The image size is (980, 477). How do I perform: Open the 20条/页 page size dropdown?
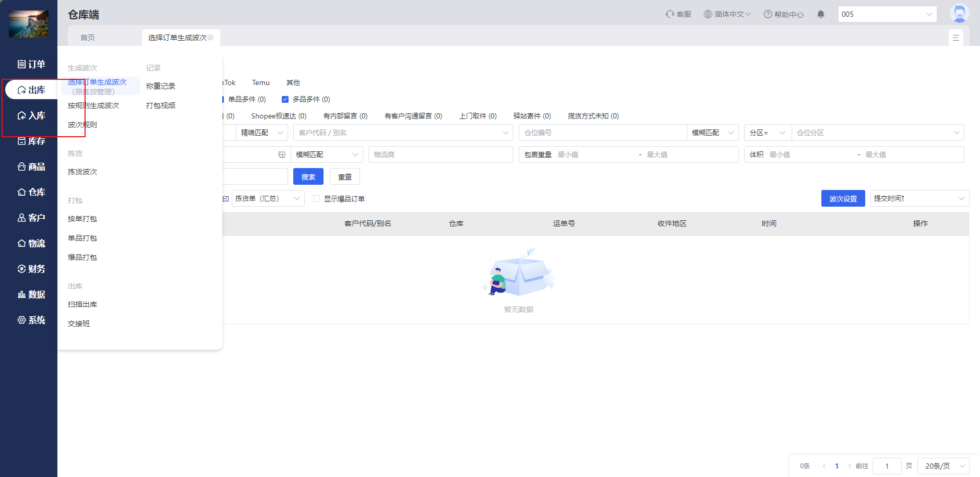click(x=945, y=466)
